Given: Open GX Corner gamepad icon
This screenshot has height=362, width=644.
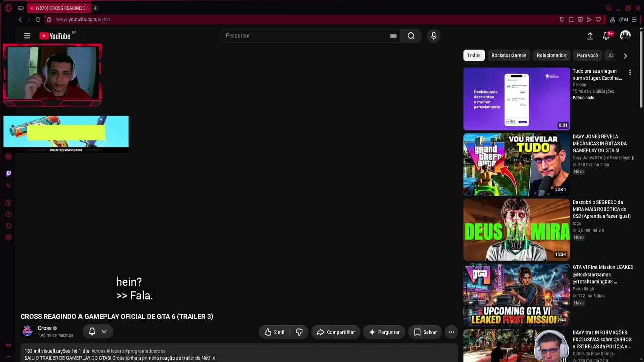Looking at the screenshot, I should click(21, 8).
